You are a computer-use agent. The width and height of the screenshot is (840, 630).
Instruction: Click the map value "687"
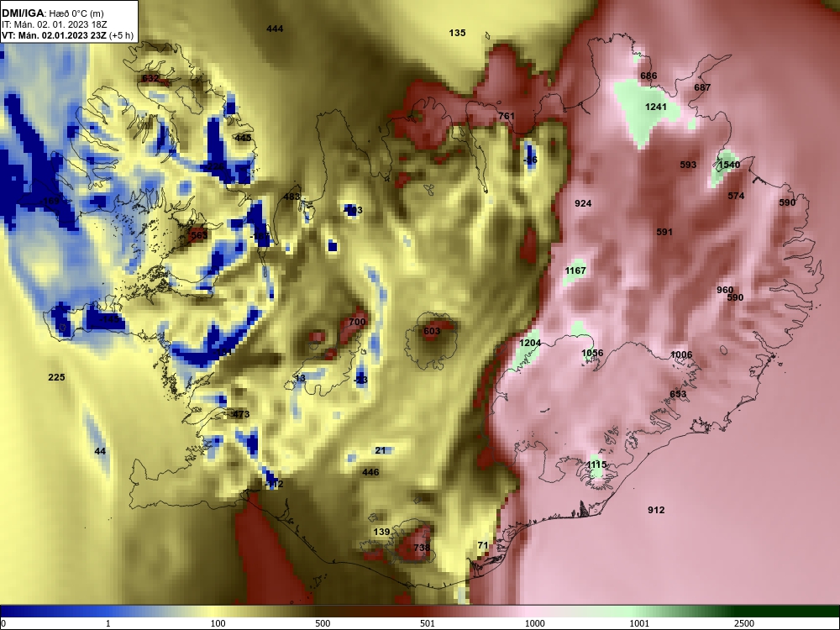coord(702,88)
